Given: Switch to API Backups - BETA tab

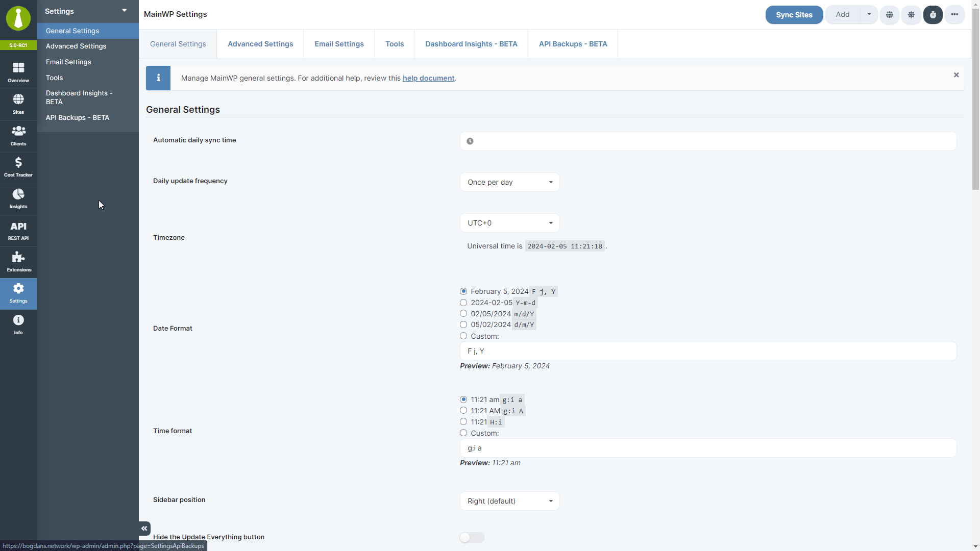Looking at the screenshot, I should pos(573,44).
